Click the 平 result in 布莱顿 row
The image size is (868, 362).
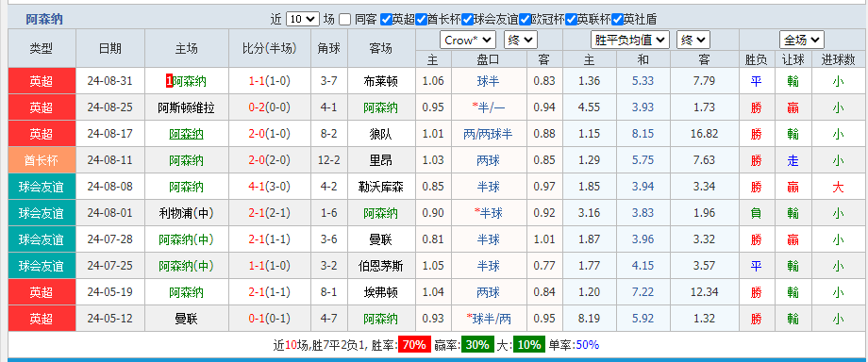click(x=756, y=81)
